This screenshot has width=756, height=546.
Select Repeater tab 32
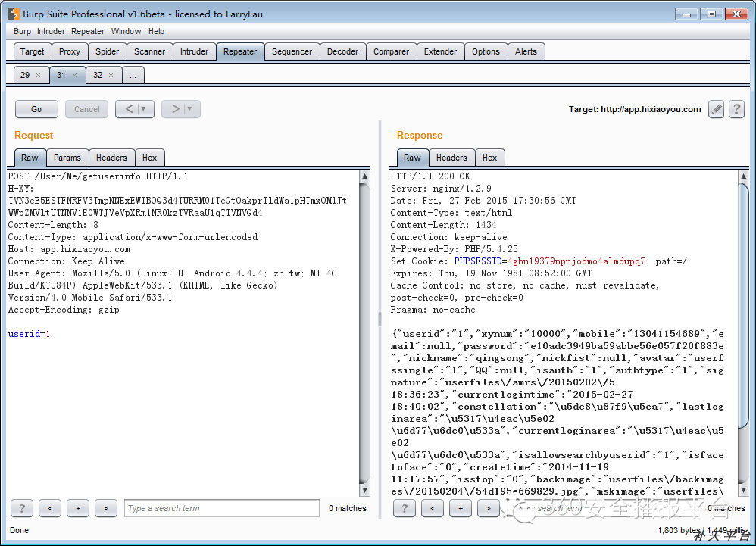98,75
